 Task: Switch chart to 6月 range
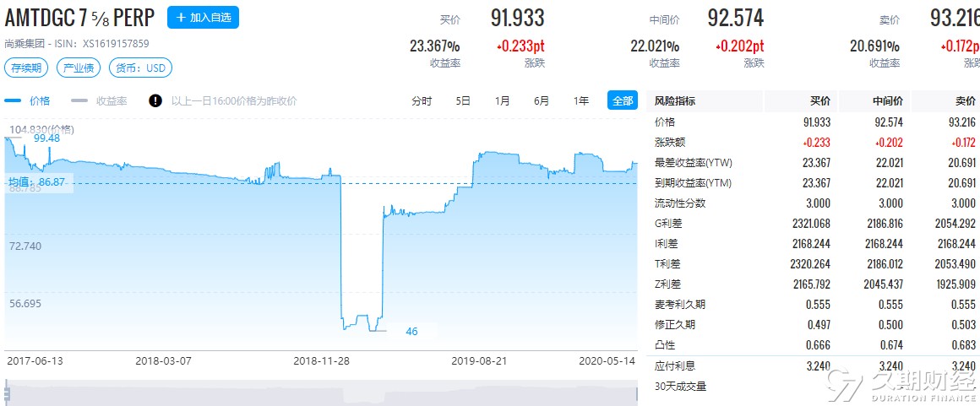tap(542, 100)
